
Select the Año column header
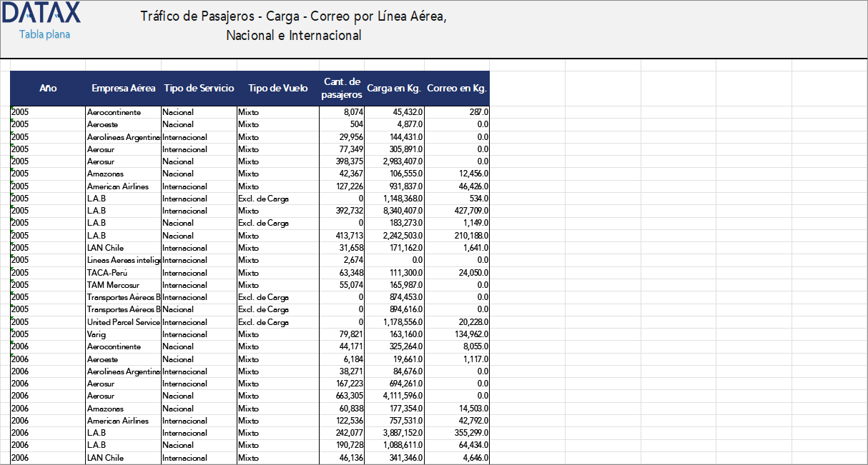(x=47, y=89)
